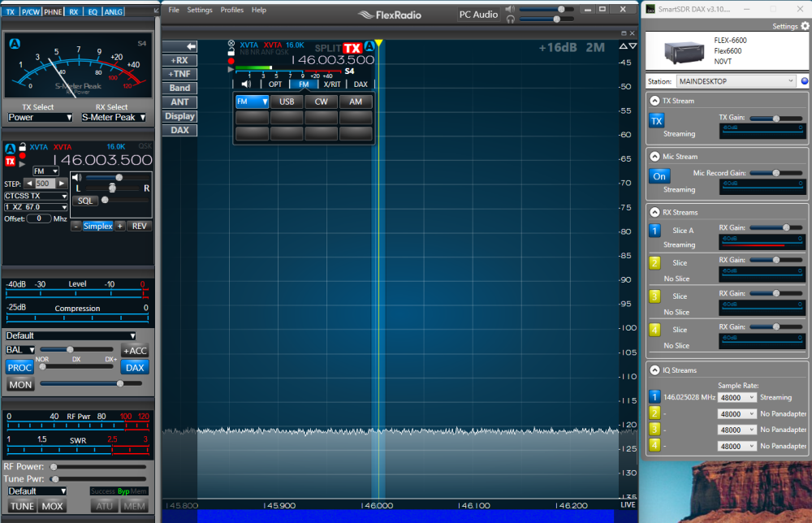Open audio speaker tab in slice flag
812x523 pixels.
pyautogui.click(x=247, y=84)
